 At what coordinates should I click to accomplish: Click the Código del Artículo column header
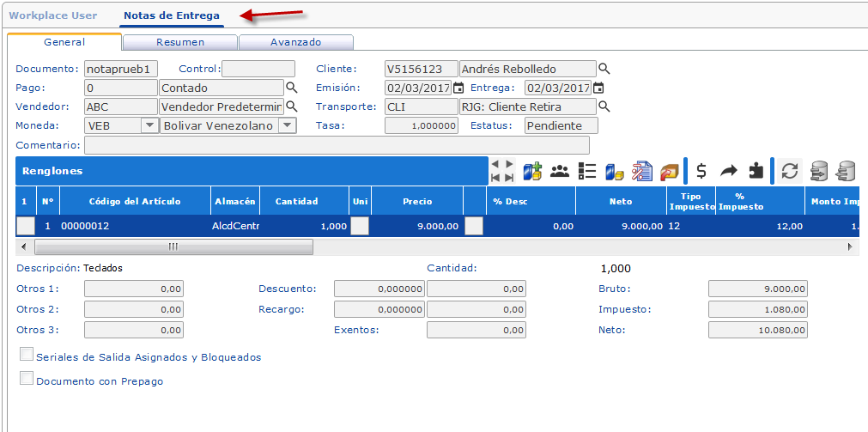pyautogui.click(x=135, y=201)
